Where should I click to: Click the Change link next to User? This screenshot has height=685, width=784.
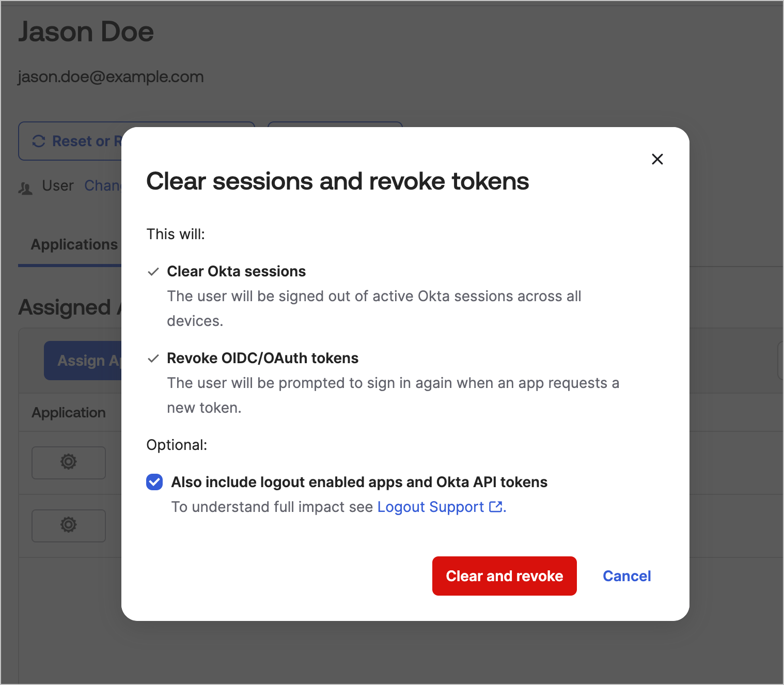click(x=102, y=185)
